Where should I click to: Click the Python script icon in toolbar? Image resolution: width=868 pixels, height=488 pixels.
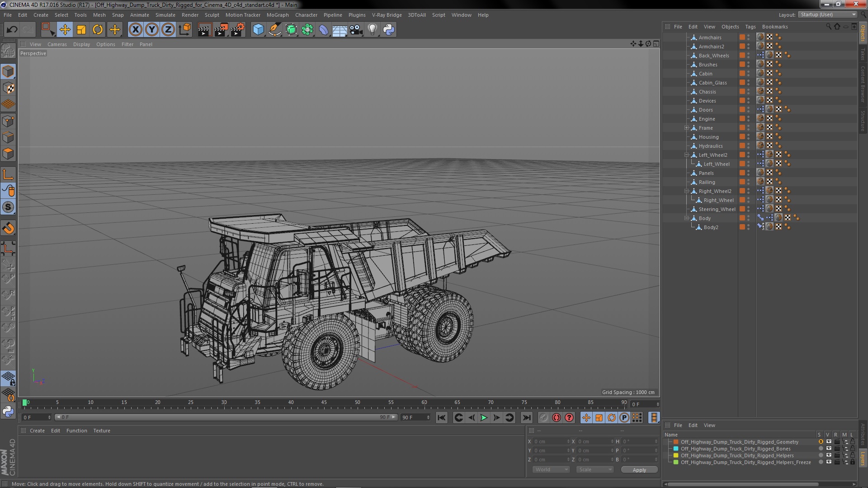tap(389, 30)
